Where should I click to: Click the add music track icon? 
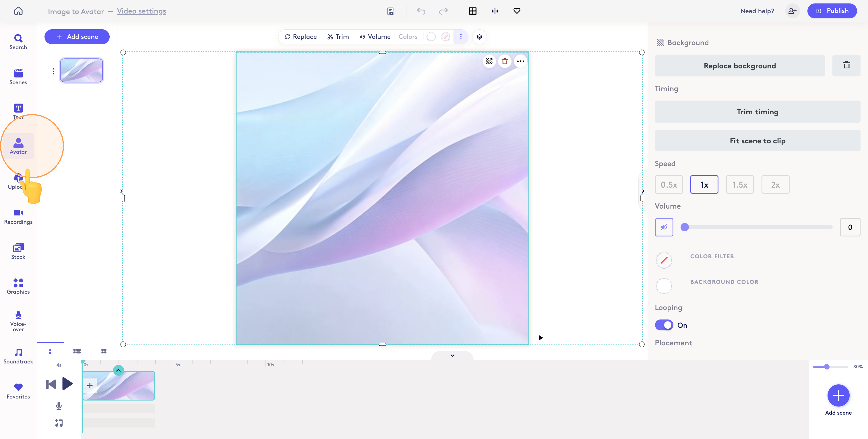pyautogui.click(x=59, y=423)
